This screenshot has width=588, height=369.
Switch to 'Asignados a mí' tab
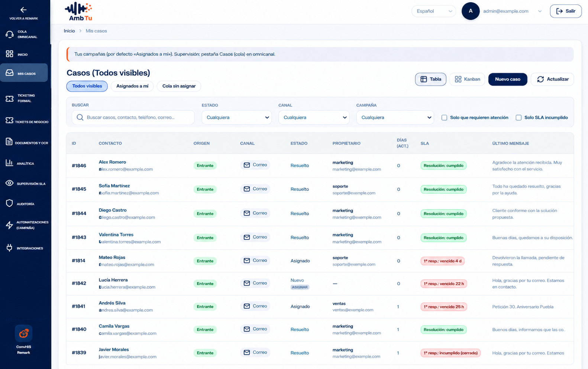click(132, 86)
